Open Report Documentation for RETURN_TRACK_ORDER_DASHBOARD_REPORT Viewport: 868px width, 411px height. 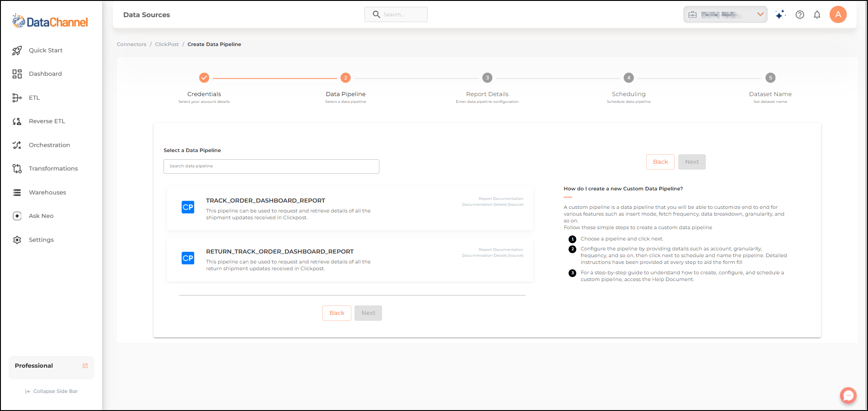(x=501, y=249)
